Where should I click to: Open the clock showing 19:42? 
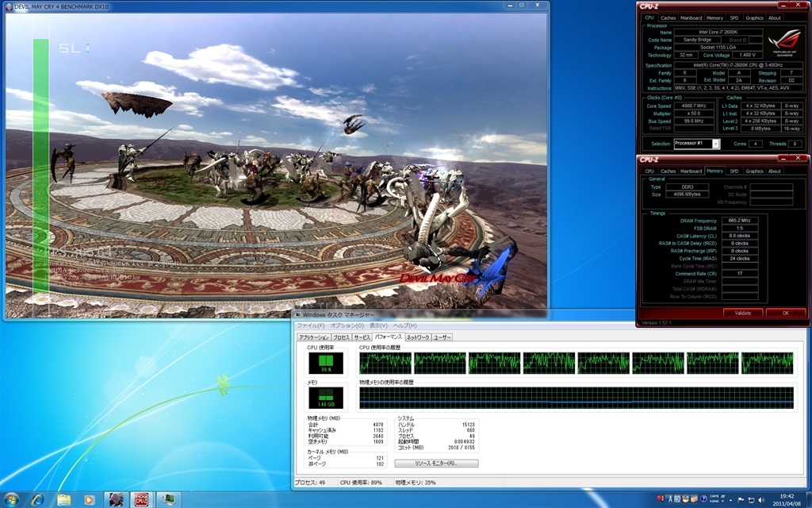(x=786, y=500)
